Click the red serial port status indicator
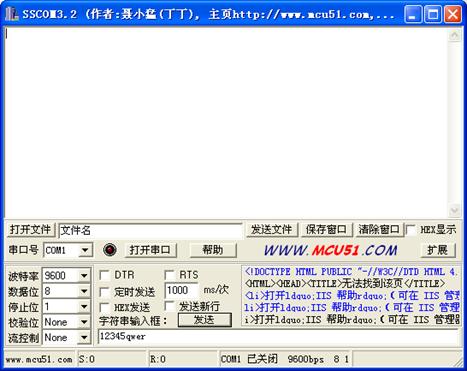Viewport: 467px width, 371px height. 110,250
